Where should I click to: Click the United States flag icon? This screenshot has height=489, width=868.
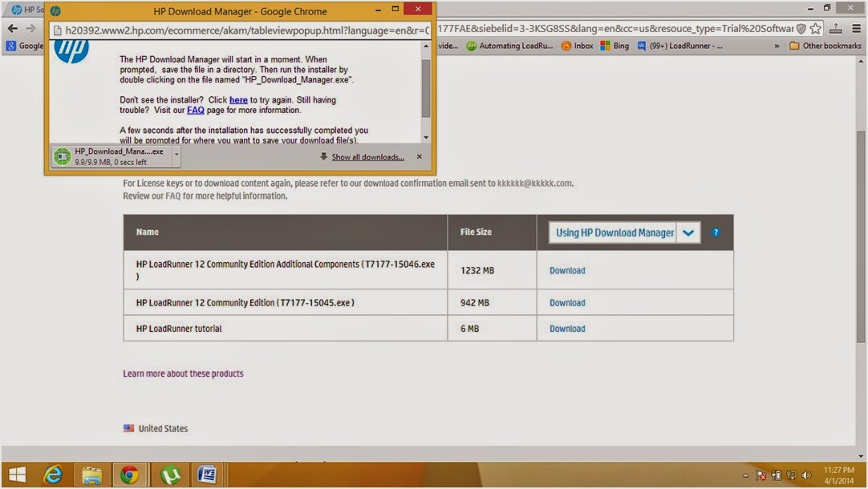[x=128, y=428]
